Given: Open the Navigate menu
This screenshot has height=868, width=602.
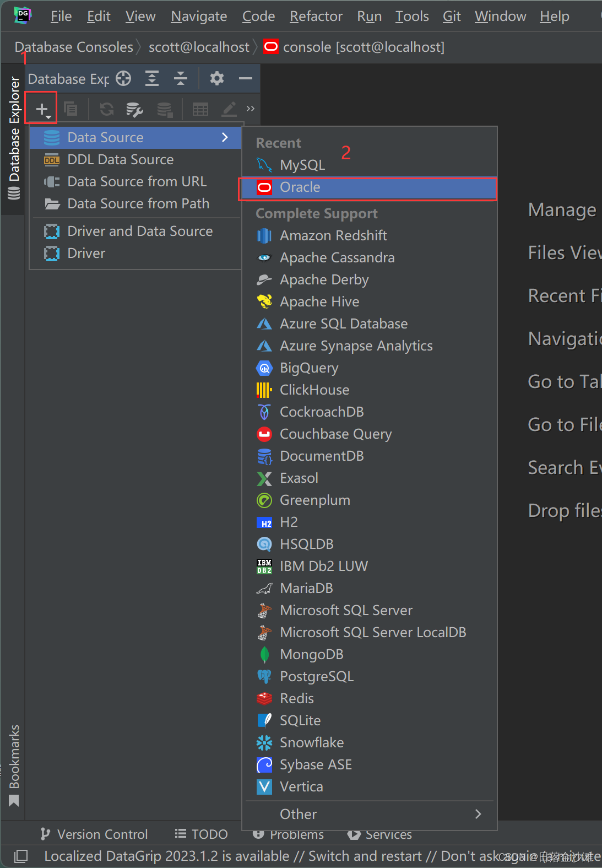Looking at the screenshot, I should (199, 17).
